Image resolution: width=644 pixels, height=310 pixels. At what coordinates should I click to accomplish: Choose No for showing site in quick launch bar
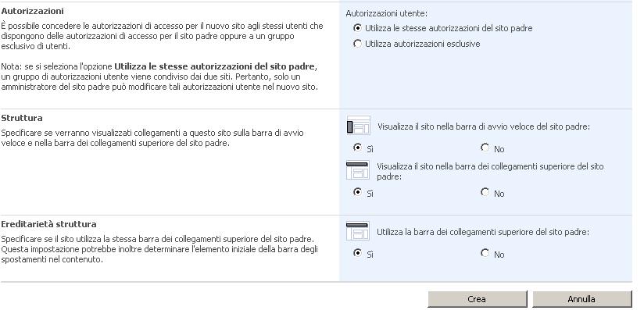point(485,147)
